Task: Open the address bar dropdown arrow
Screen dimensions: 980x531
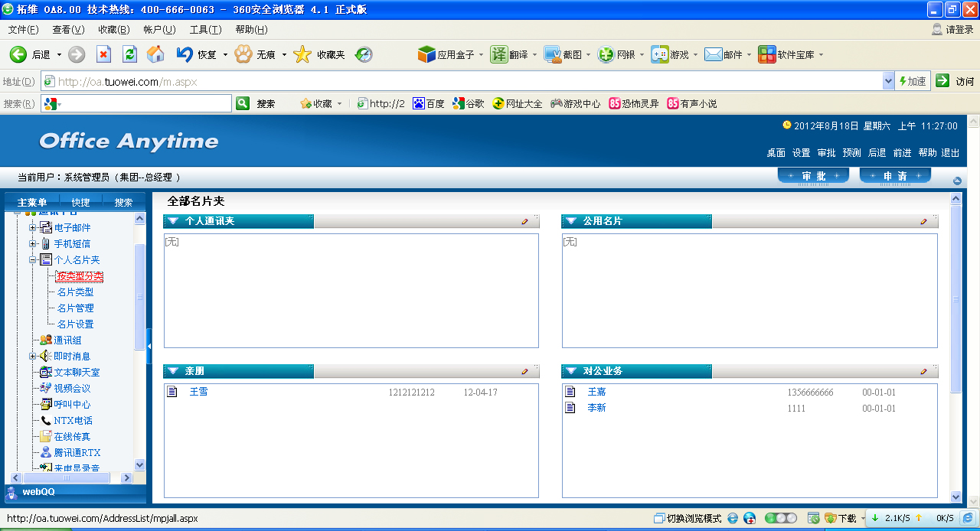Action: pyautogui.click(x=888, y=81)
